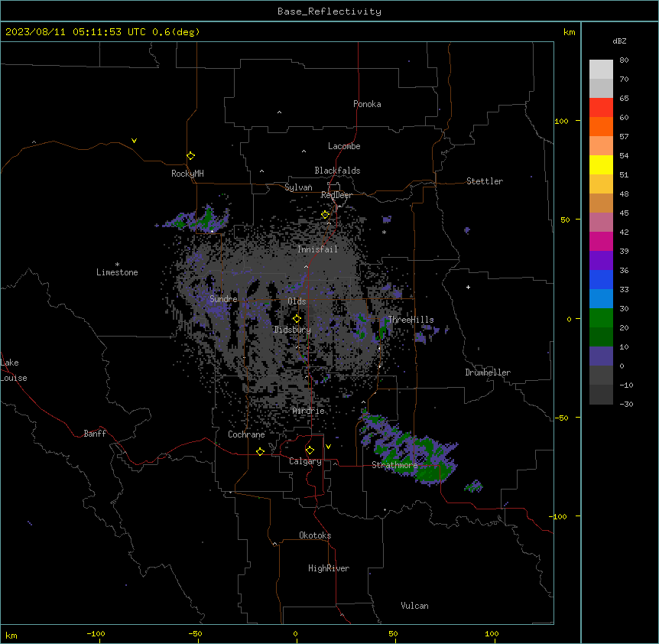Select the Didsbury city label
The height and width of the screenshot is (644, 659).
pos(293,330)
